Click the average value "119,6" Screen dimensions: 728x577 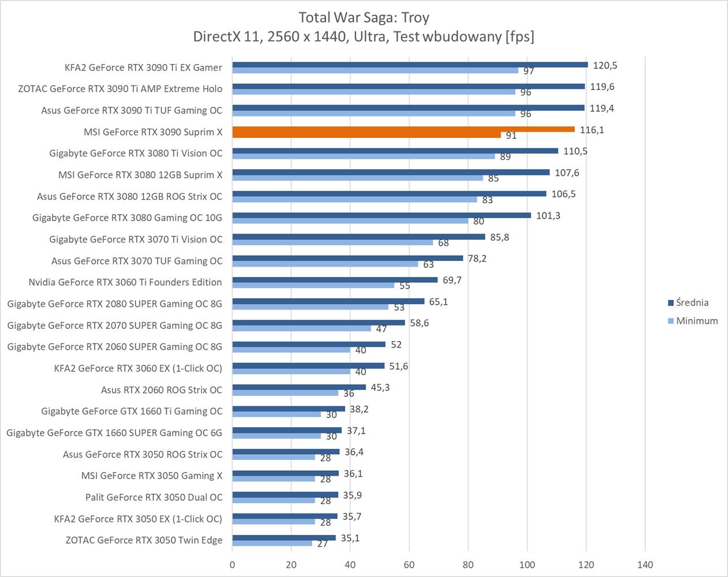tap(602, 87)
